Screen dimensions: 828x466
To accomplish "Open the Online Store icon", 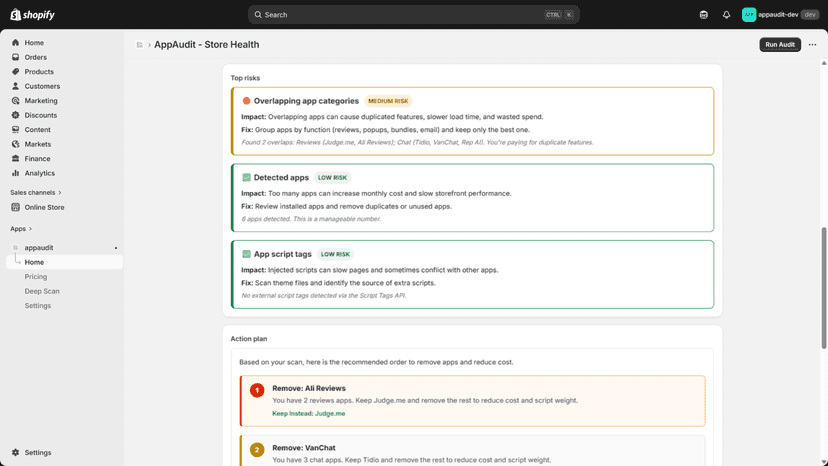I will (x=15, y=207).
